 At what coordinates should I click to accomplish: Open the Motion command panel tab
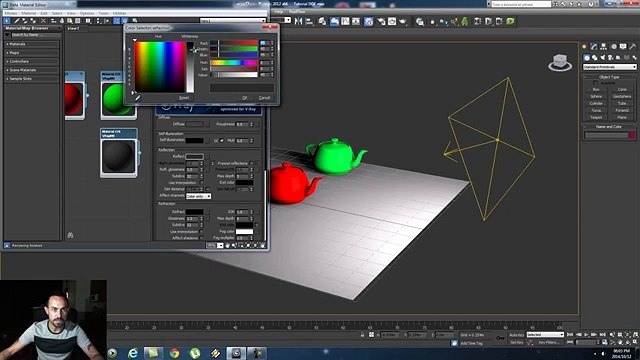[x=613, y=47]
